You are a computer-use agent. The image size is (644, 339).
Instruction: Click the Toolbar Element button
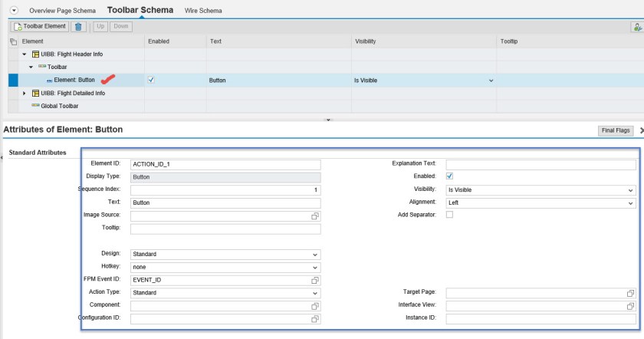pyautogui.click(x=39, y=27)
